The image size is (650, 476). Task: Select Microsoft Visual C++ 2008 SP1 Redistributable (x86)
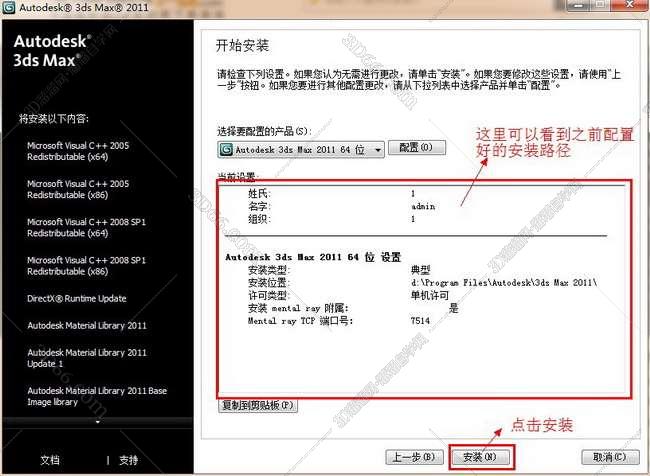(78, 265)
